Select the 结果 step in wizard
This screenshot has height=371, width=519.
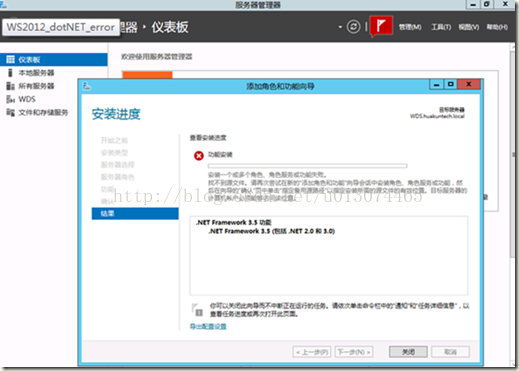[x=135, y=213]
